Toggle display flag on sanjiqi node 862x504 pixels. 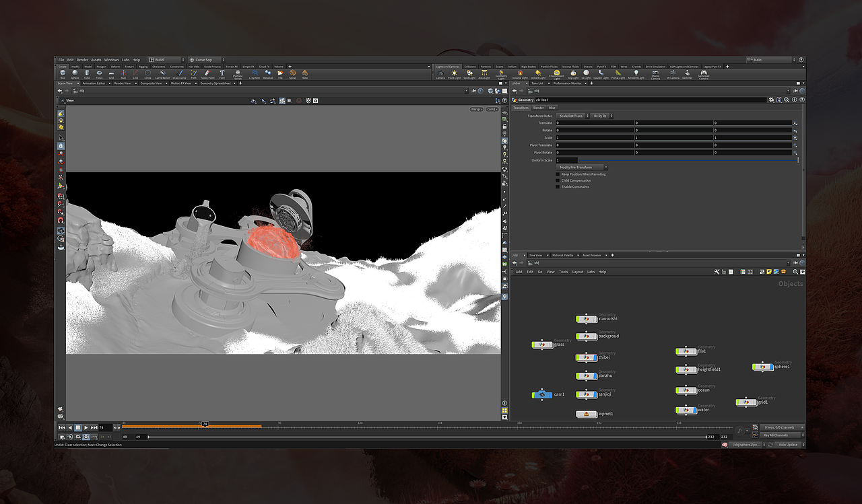pyautogui.click(x=595, y=394)
